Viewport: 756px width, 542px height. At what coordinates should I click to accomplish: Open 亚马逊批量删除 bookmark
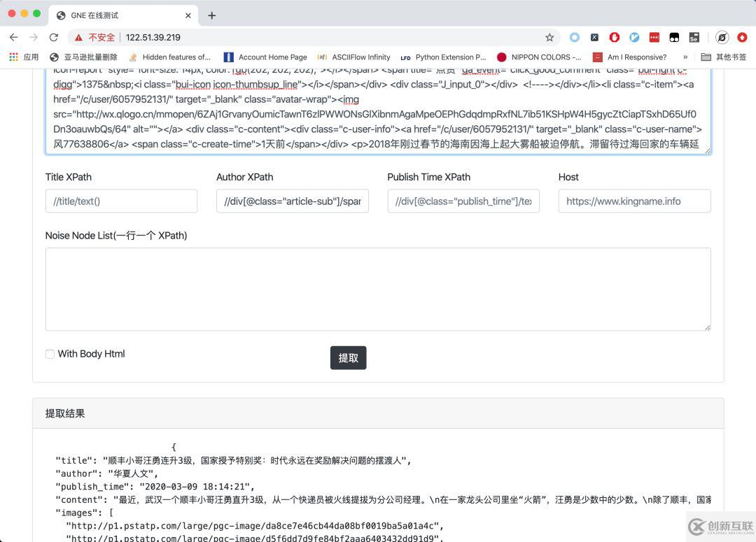click(83, 57)
